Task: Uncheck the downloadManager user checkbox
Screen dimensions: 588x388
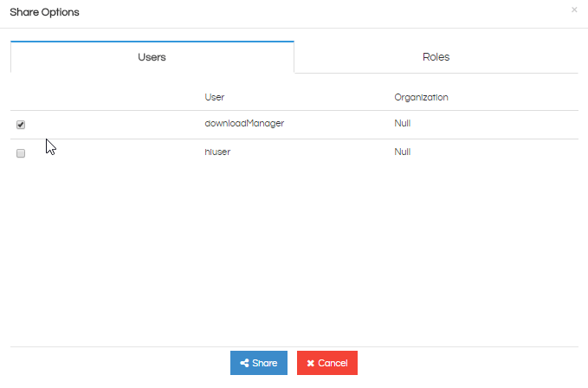Action: 21,125
